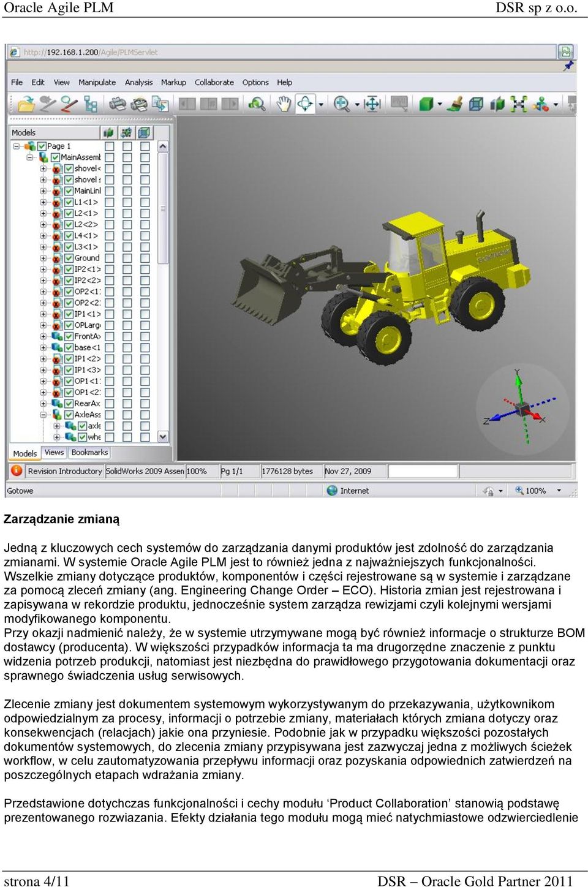This screenshot has height=887, width=588.
Task: Click the markup comment icon
Action: (399, 104)
